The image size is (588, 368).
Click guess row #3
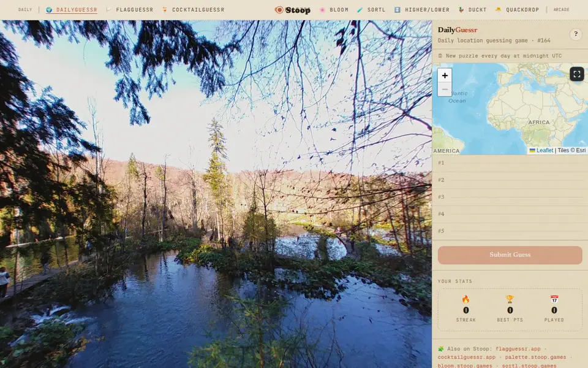[510, 197]
